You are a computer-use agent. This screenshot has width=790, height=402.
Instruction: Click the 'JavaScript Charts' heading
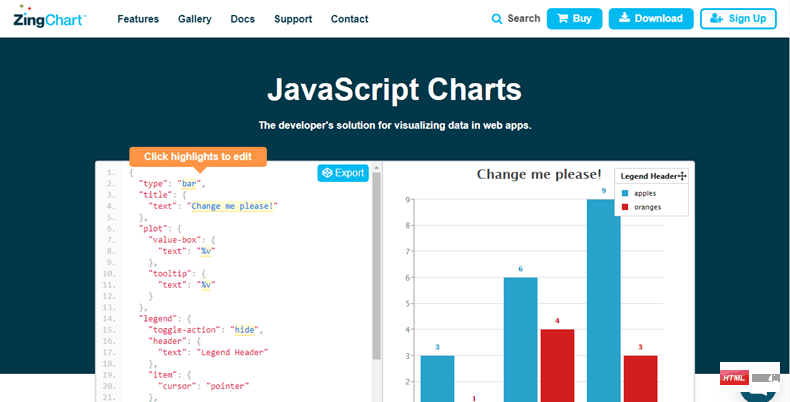(x=394, y=90)
